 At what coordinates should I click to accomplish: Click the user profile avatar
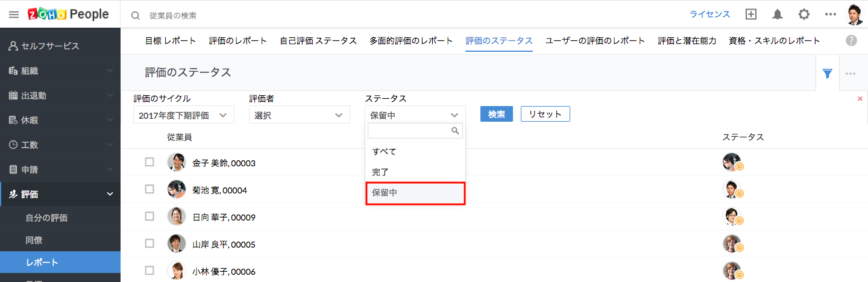click(855, 14)
